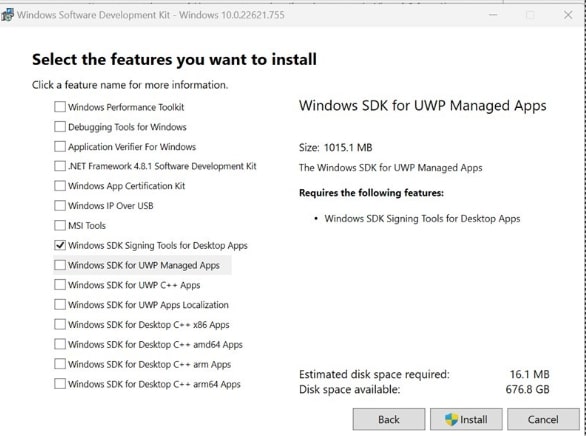Toggle Windows App Certification Kit checkbox
586x436 pixels.
pyautogui.click(x=60, y=186)
